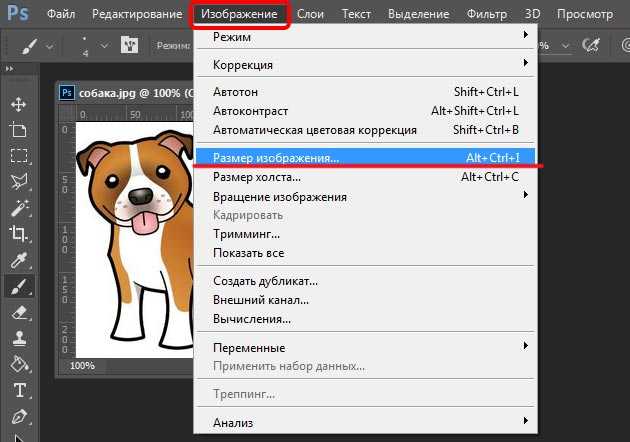Select the Rectangular Marquee tool

(19, 156)
